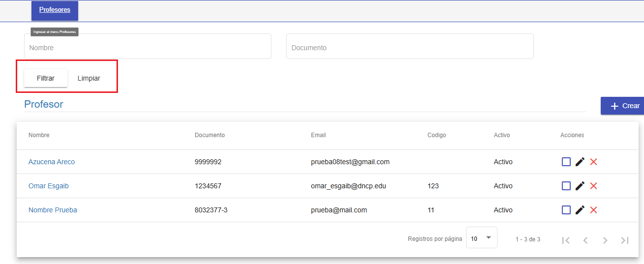The width and height of the screenshot is (644, 264).
Task: Delete Nombre Prueba using red X
Action: [593, 210]
